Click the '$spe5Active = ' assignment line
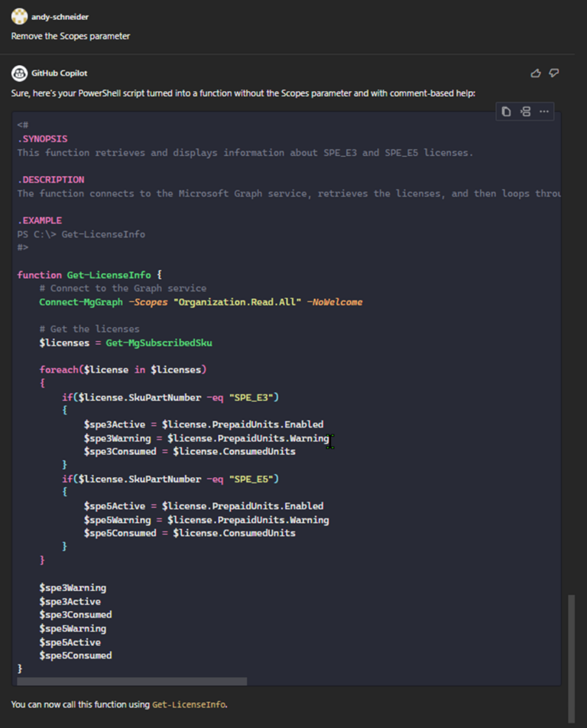The image size is (587, 728). 204,506
